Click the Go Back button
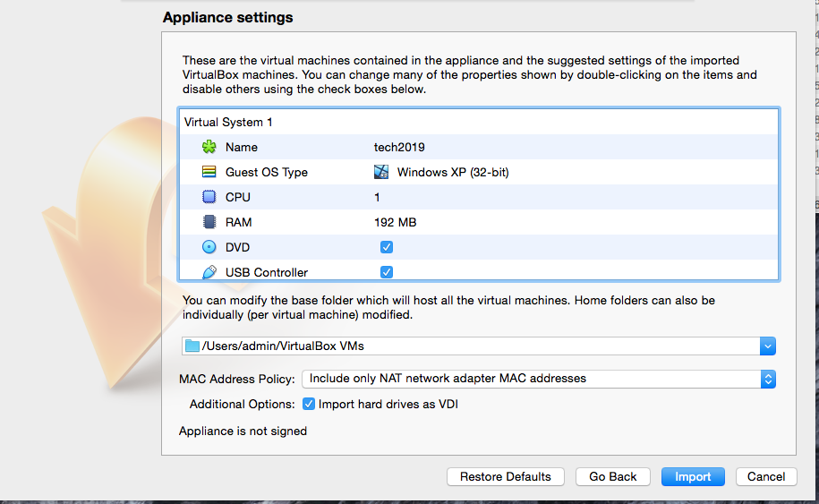Viewport: 819px width, 504px height. (612, 476)
